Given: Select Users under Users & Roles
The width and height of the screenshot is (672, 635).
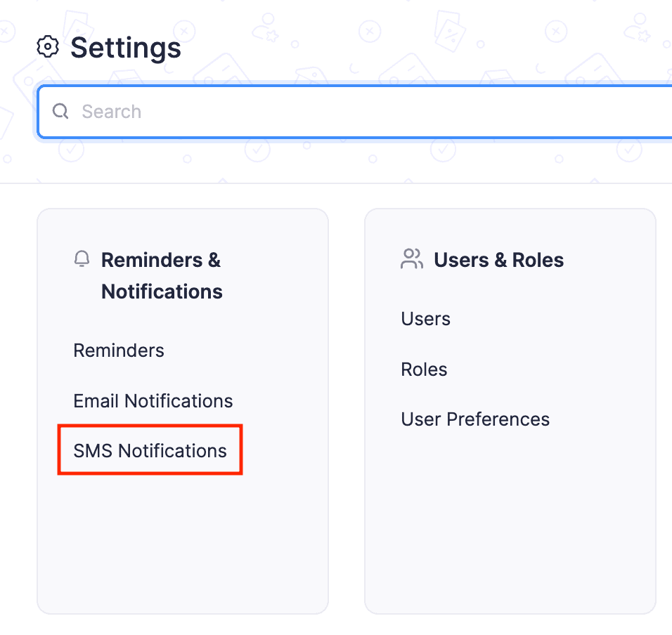Looking at the screenshot, I should (425, 318).
